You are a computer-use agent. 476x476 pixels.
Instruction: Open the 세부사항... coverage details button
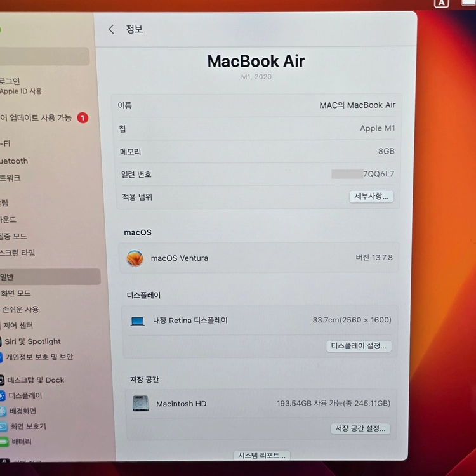point(371,196)
